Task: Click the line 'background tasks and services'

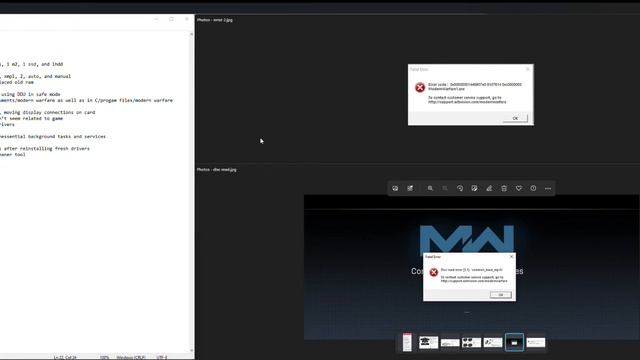Action: click(x=53, y=136)
